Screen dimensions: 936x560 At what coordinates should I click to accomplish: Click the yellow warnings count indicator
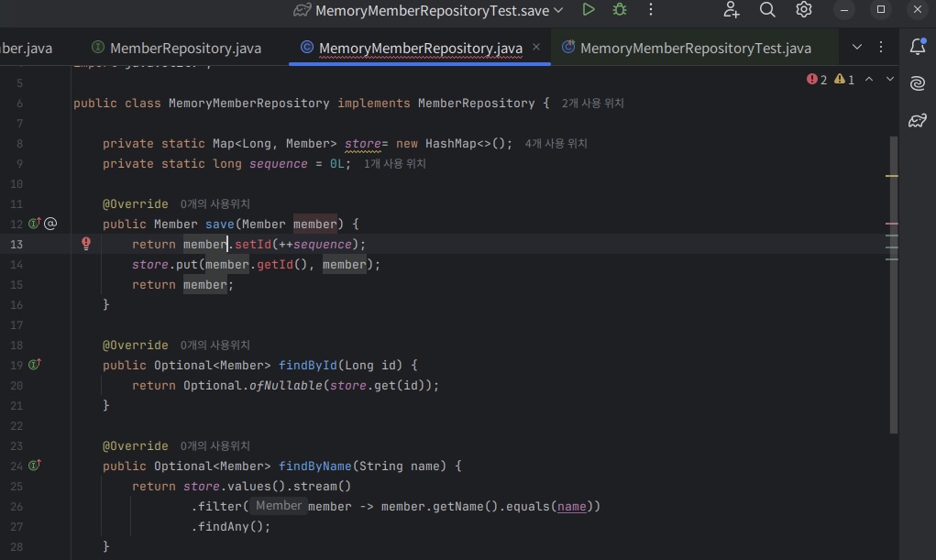point(844,80)
